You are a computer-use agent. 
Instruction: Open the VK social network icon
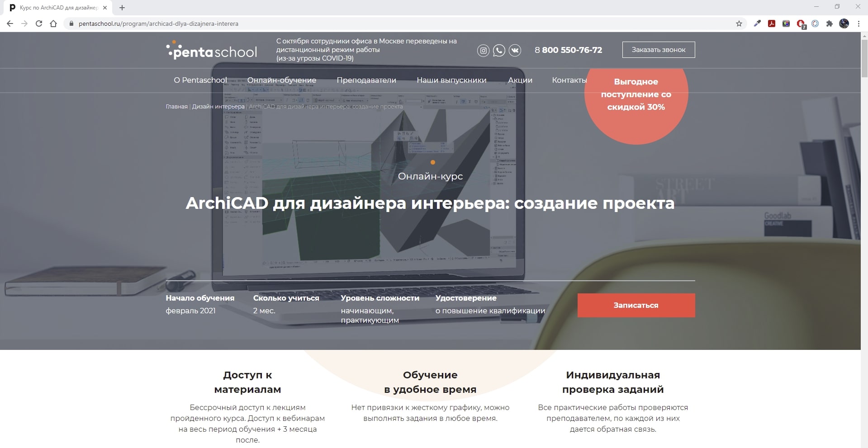[x=515, y=50]
